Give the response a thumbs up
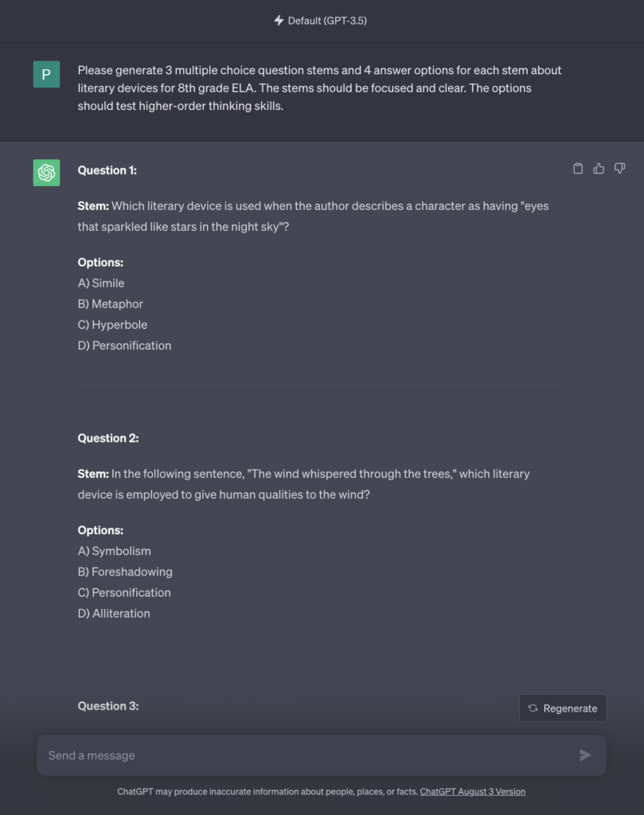644x815 pixels. pos(599,169)
